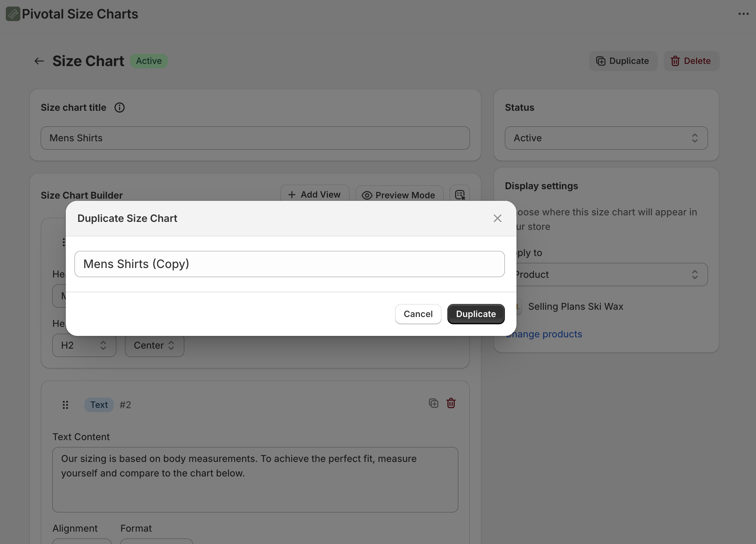Open the Center alignment dropdown
This screenshot has height=544, width=756.
[154, 345]
